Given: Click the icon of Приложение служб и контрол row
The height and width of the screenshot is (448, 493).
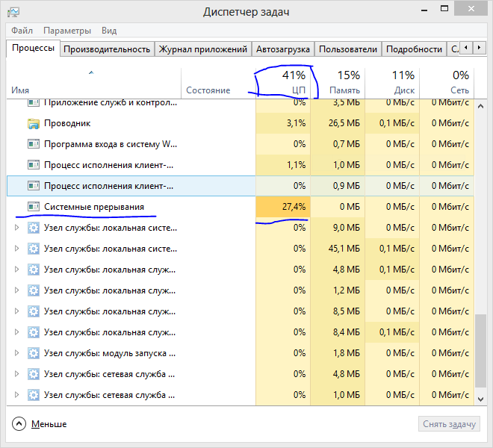Looking at the screenshot, I should pos(34,102).
